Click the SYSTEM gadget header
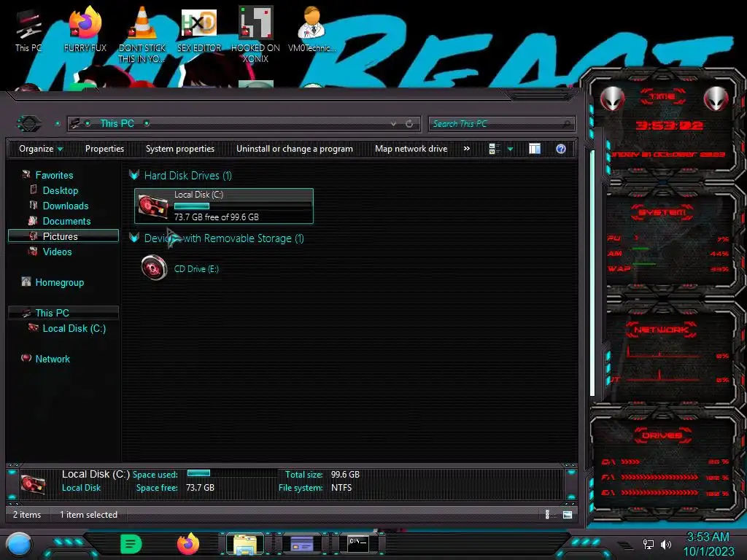 [x=662, y=212]
